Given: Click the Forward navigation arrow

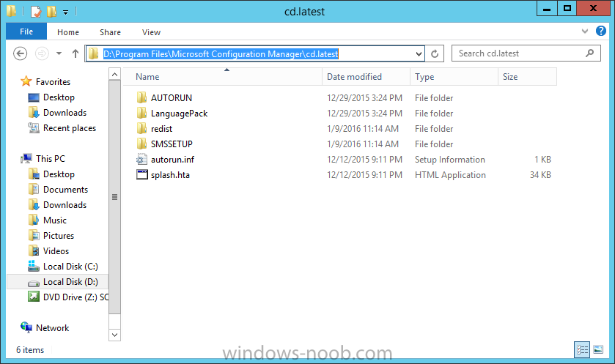Looking at the screenshot, I should (42, 53).
